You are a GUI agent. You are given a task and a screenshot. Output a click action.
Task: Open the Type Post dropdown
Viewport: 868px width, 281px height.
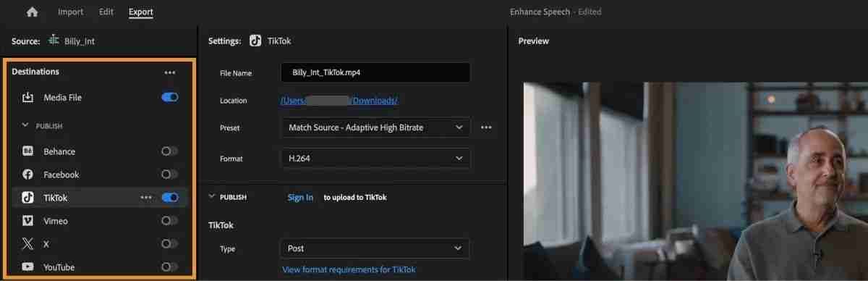375,248
